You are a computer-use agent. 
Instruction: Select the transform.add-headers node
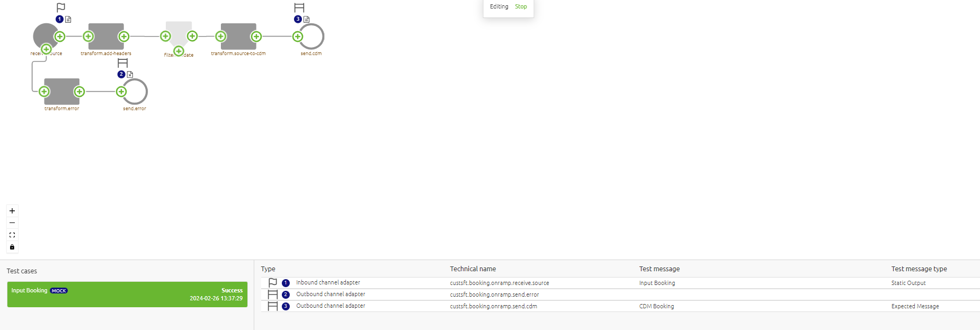tap(106, 37)
